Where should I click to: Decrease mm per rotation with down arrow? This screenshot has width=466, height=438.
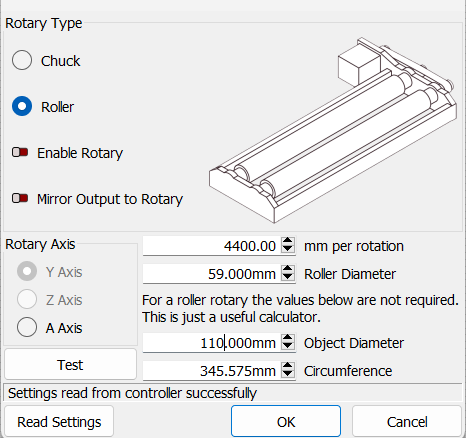pyautogui.click(x=288, y=250)
